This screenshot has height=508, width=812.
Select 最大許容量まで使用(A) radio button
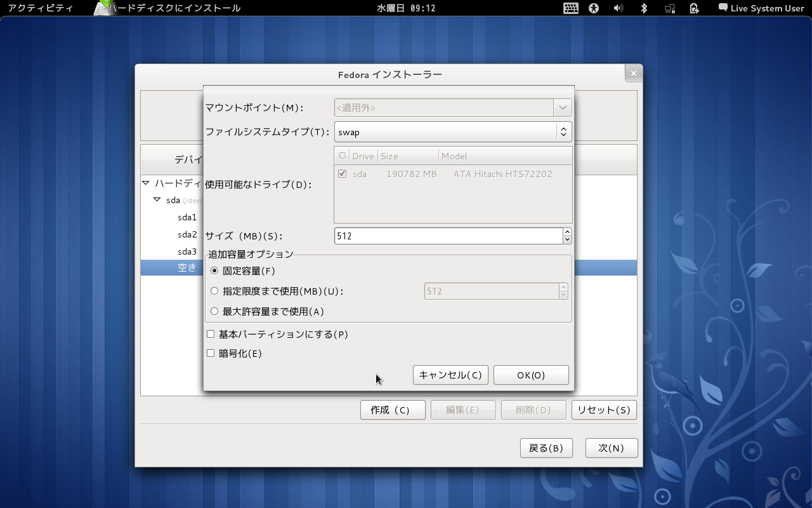(214, 311)
